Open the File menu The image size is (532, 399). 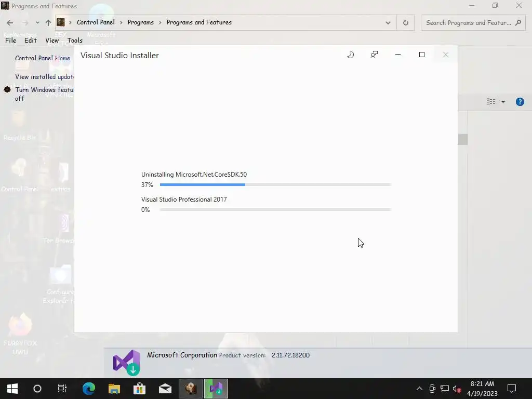click(x=10, y=41)
